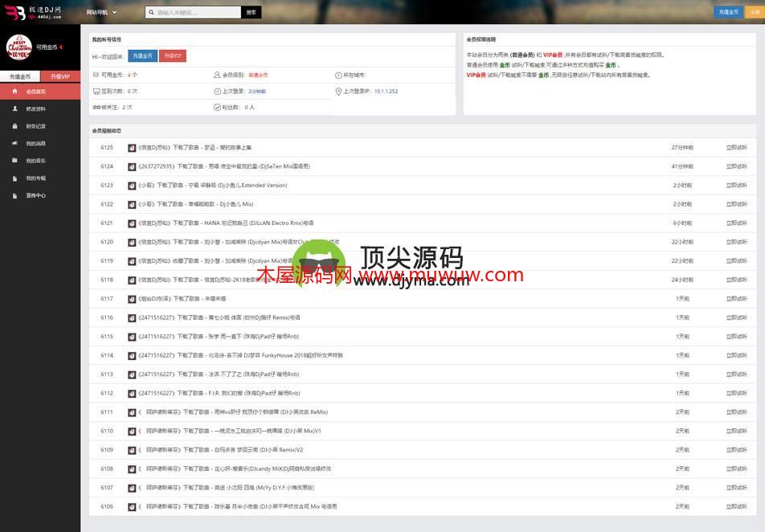The height and width of the screenshot is (532, 765).
Task: Select the 充值金币 tab under the avatar
Action: pyautogui.click(x=20, y=76)
